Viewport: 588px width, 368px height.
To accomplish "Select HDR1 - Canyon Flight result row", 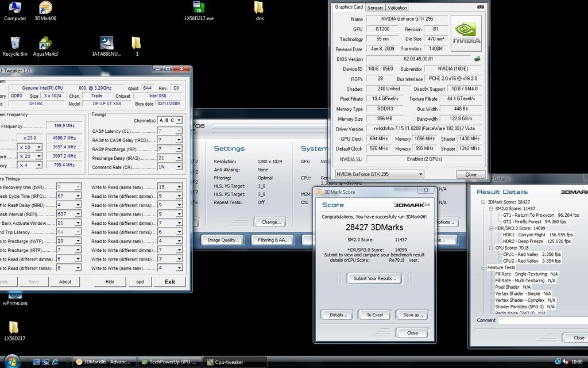I will pos(537,235).
